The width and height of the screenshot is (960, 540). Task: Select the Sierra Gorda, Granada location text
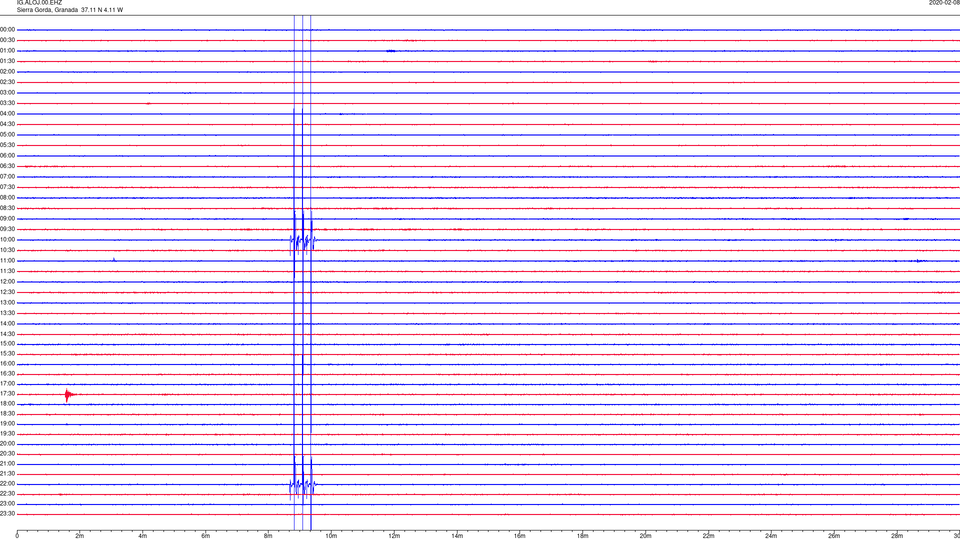(x=47, y=10)
